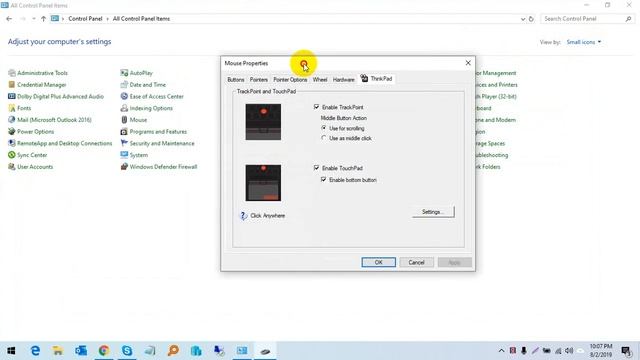Image resolution: width=640 pixels, height=360 pixels.
Task: Open Power Options icon
Action: click(12, 132)
